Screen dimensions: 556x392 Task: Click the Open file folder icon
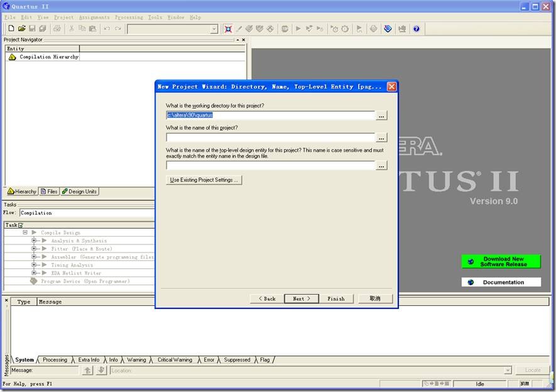point(21,29)
